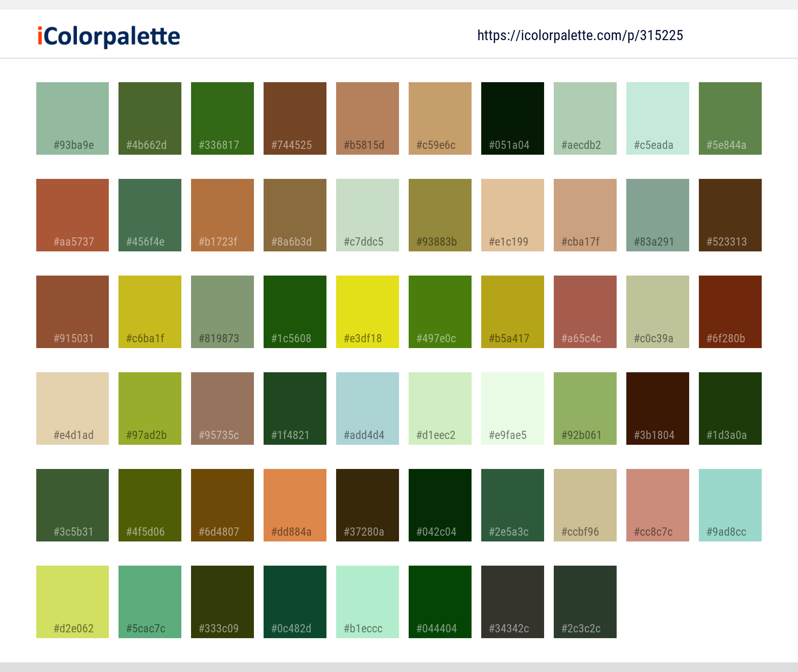Select the bright yellow #e3df18 swatch
The image size is (798, 672).
coord(368,312)
